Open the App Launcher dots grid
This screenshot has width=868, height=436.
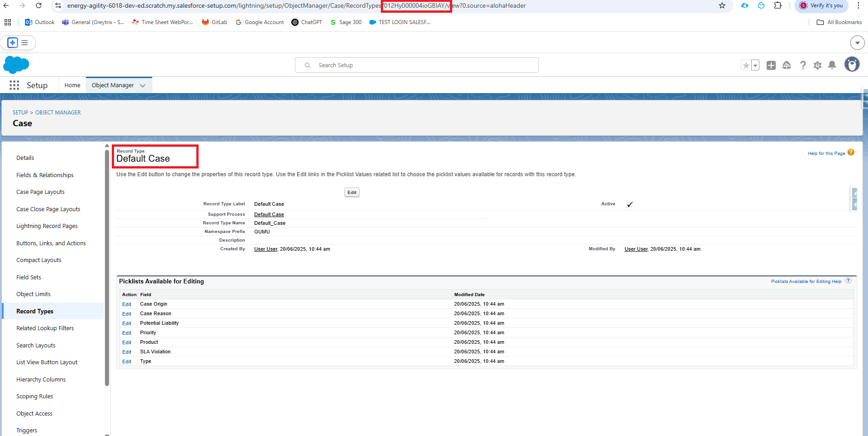tap(14, 85)
